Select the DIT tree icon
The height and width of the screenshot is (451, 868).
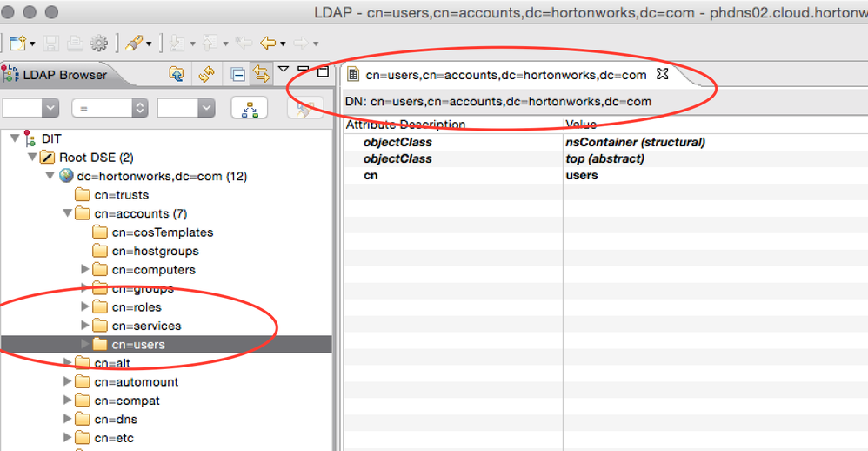(x=30, y=138)
